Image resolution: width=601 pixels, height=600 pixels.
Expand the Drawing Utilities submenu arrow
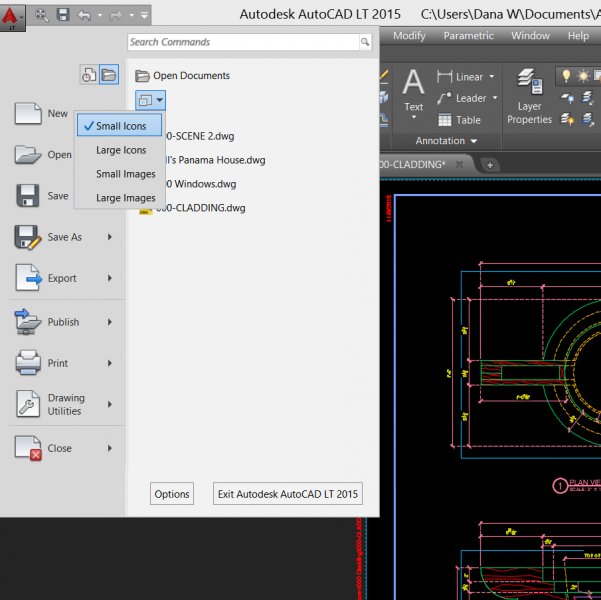110,404
